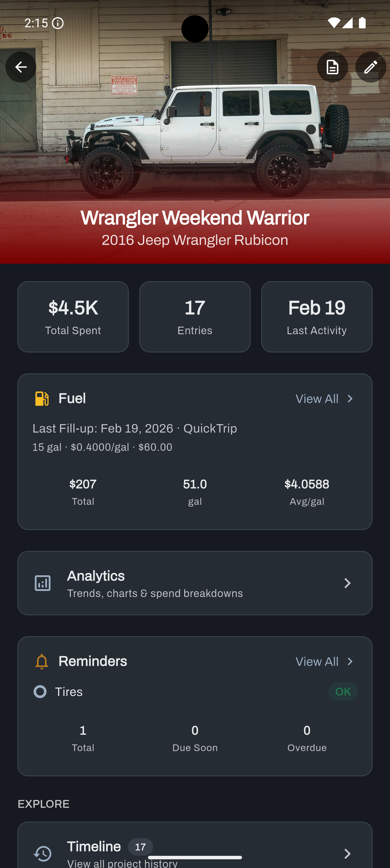
Task: Tap the OK status badge for Tires
Action: 342,692
